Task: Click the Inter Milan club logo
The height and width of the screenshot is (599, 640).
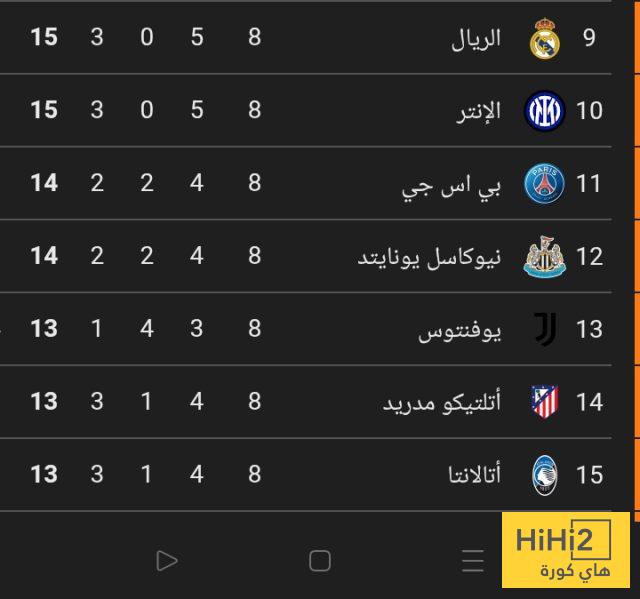Action: 545,110
